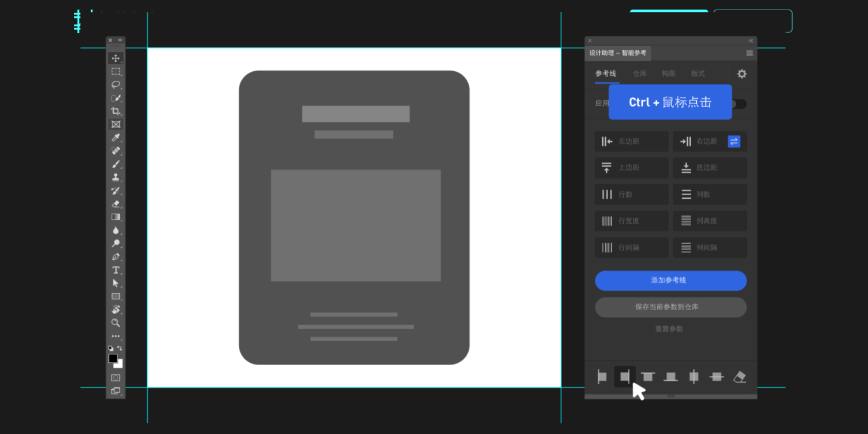
Task: Select the Lasso tool
Action: tap(116, 84)
